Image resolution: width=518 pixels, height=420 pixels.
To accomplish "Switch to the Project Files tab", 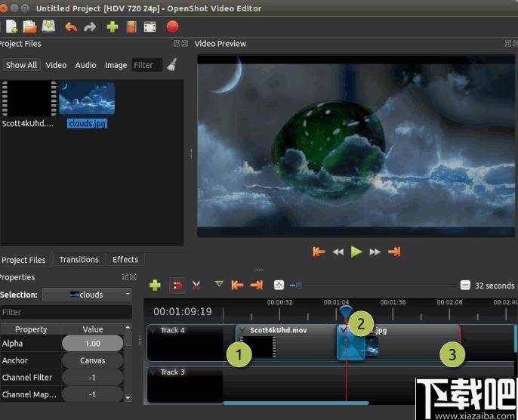I will click(23, 260).
